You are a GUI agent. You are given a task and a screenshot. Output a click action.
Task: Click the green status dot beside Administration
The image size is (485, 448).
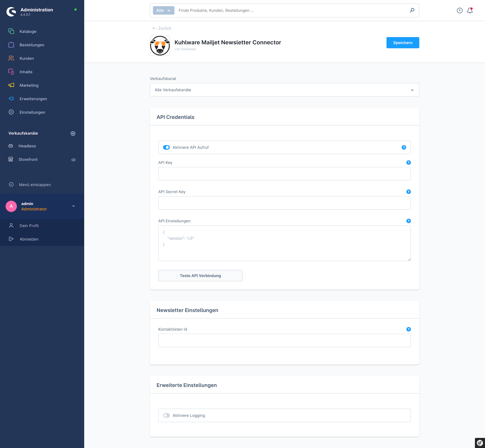[x=75, y=10]
